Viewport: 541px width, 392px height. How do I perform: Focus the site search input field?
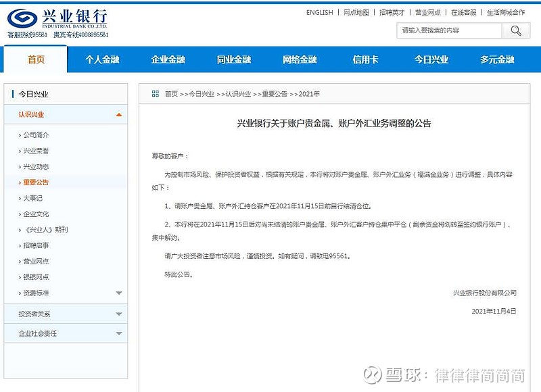(449, 30)
